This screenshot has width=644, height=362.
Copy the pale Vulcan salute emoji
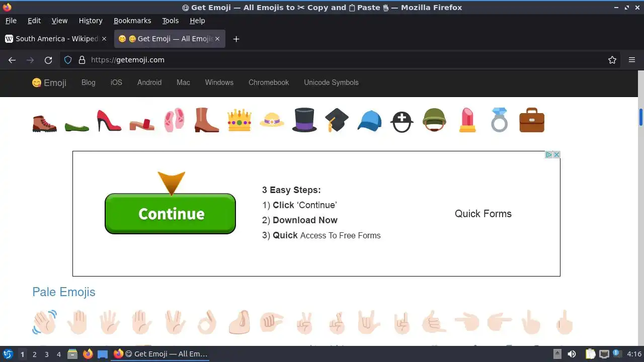point(174,322)
